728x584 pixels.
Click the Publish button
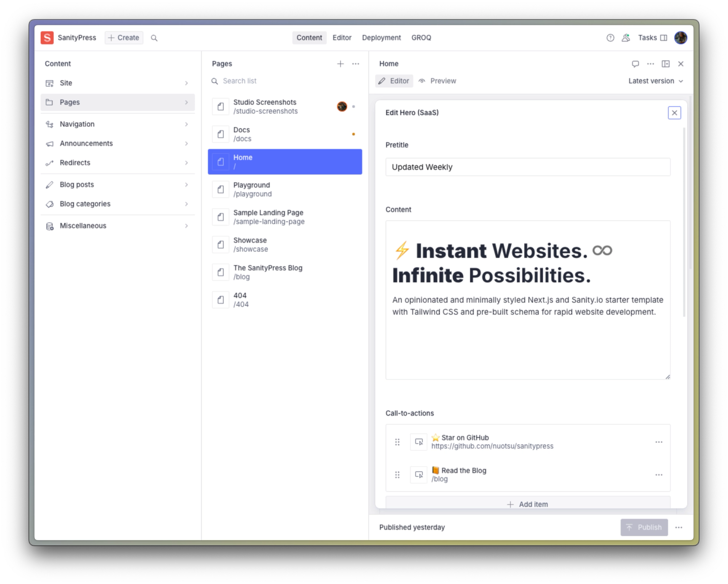pos(644,527)
